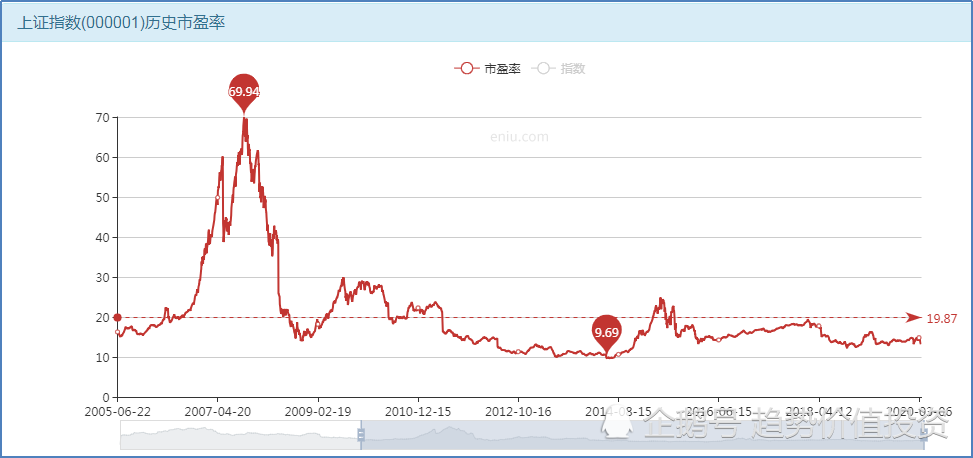
Task: Click the 19.87 average value label
Action: tap(941, 318)
